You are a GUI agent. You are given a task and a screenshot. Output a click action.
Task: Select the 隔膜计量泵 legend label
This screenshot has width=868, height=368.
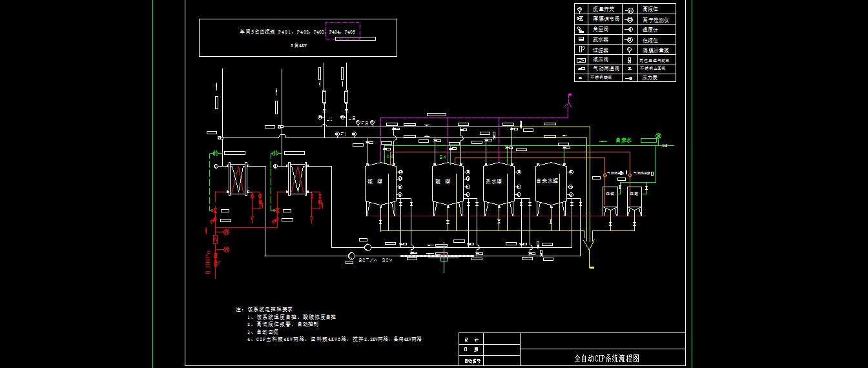[656, 50]
